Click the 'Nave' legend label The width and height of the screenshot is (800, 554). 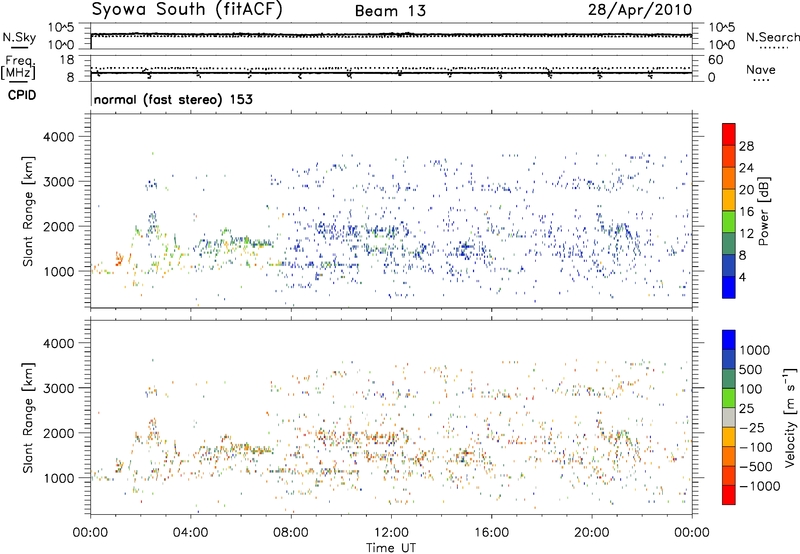761,69
